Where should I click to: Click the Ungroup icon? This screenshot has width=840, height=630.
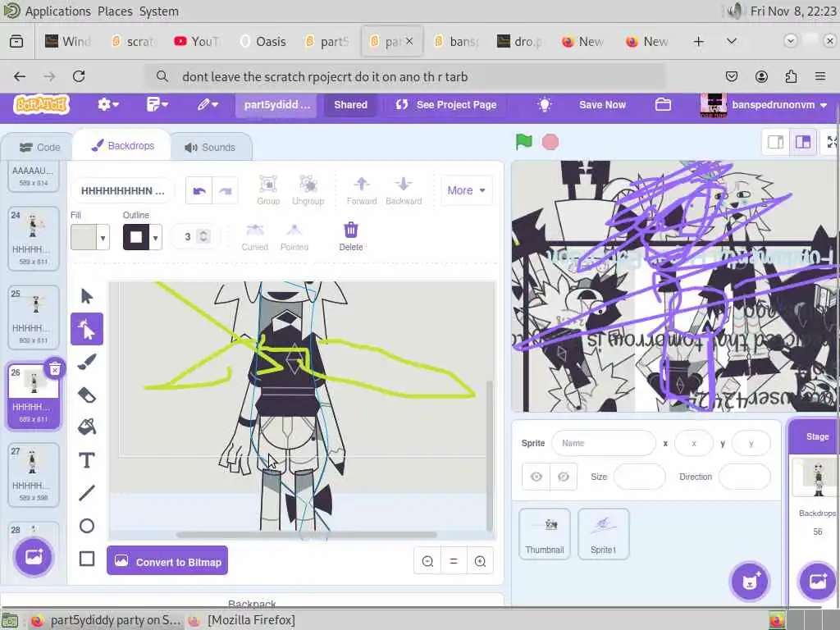[x=308, y=190]
